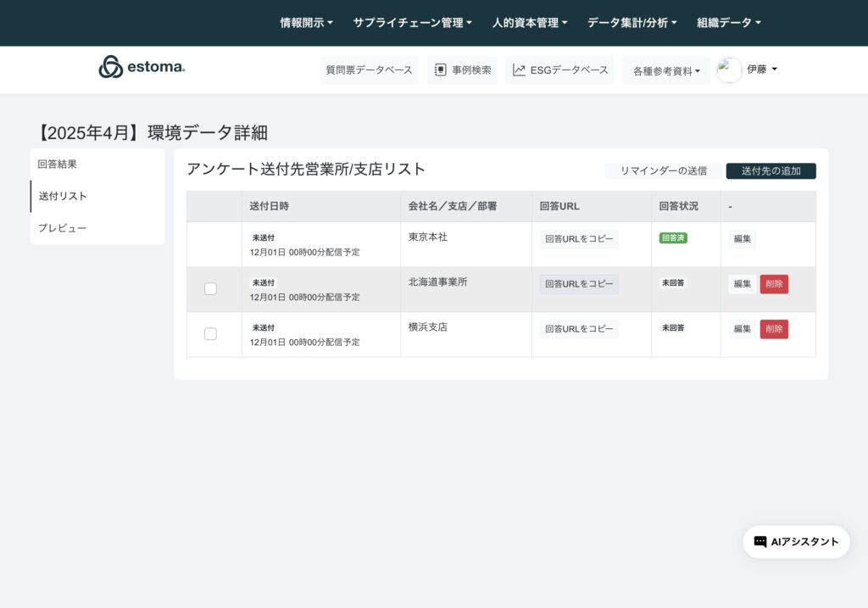
Task: Open the 事例検索 case search
Action: pos(462,70)
